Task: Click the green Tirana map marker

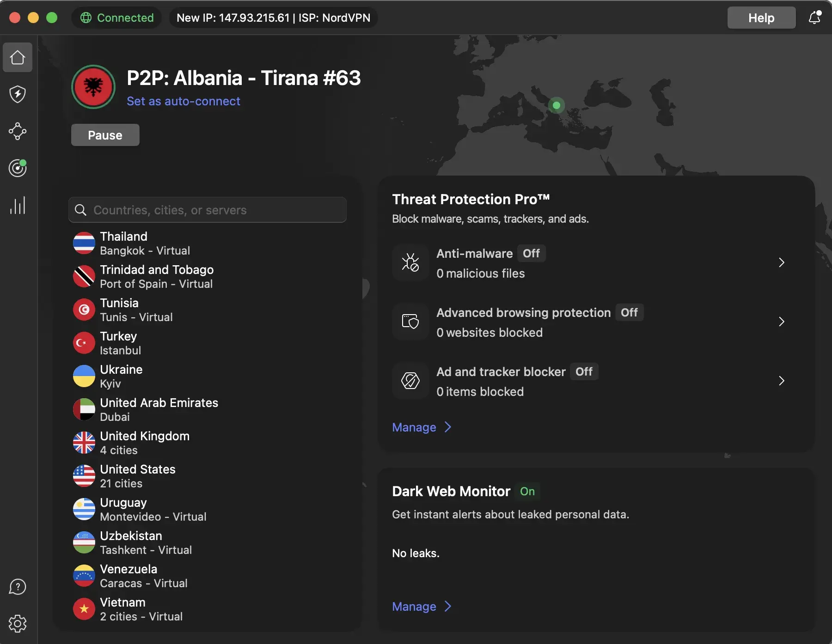Action: coord(557,105)
